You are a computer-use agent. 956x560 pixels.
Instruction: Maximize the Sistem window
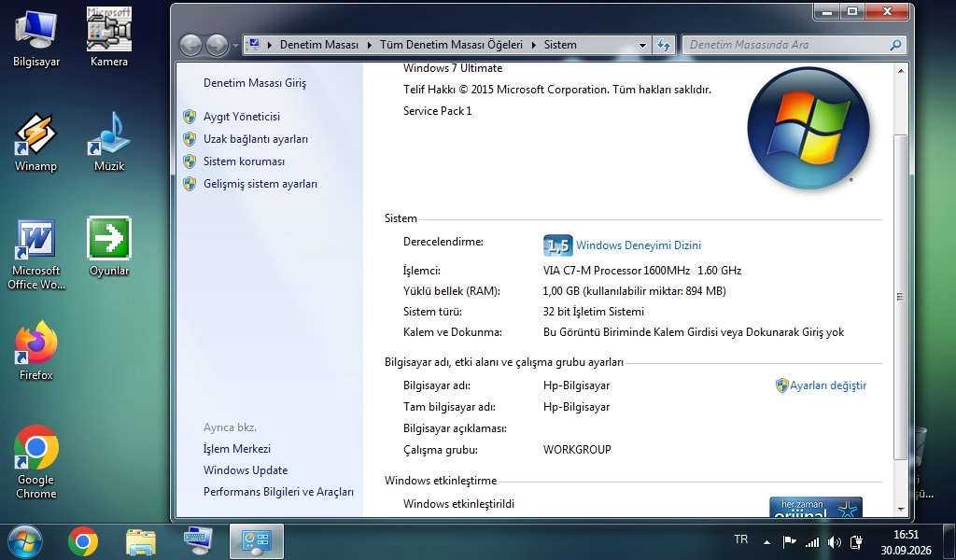tap(852, 11)
